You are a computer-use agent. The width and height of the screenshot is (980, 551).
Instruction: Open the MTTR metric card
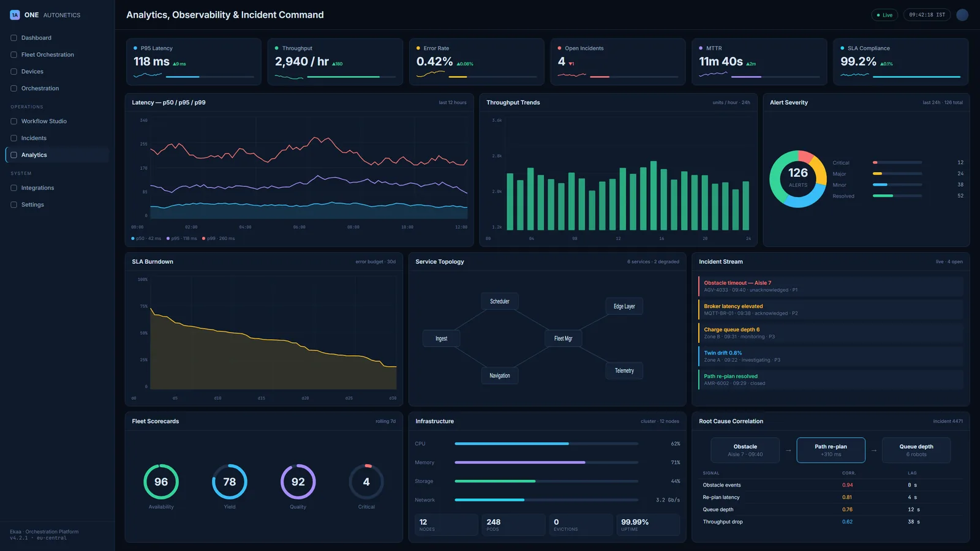(x=759, y=62)
